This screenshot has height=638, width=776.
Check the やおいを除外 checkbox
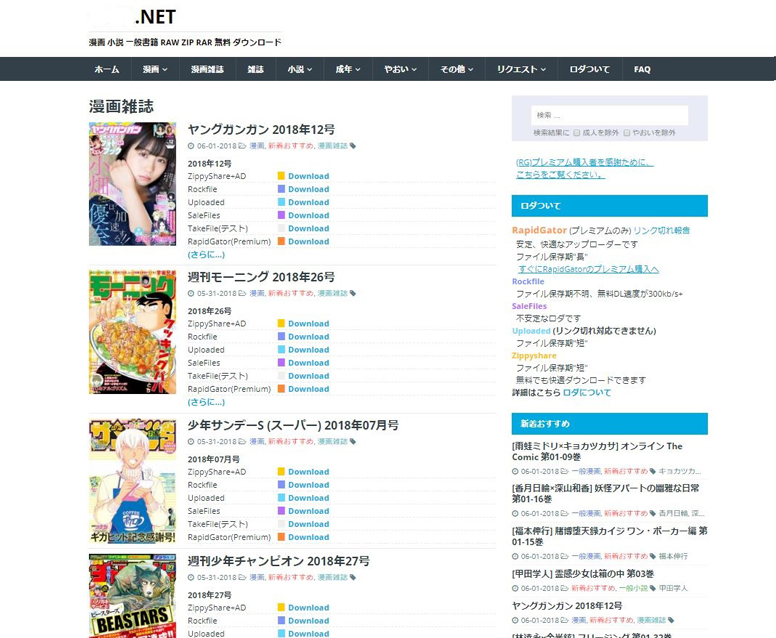click(x=627, y=133)
